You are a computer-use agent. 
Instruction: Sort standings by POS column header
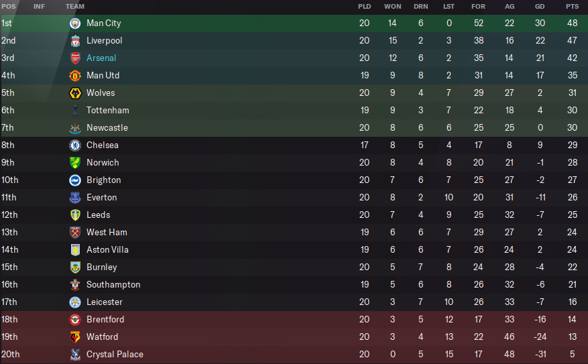[7, 6]
